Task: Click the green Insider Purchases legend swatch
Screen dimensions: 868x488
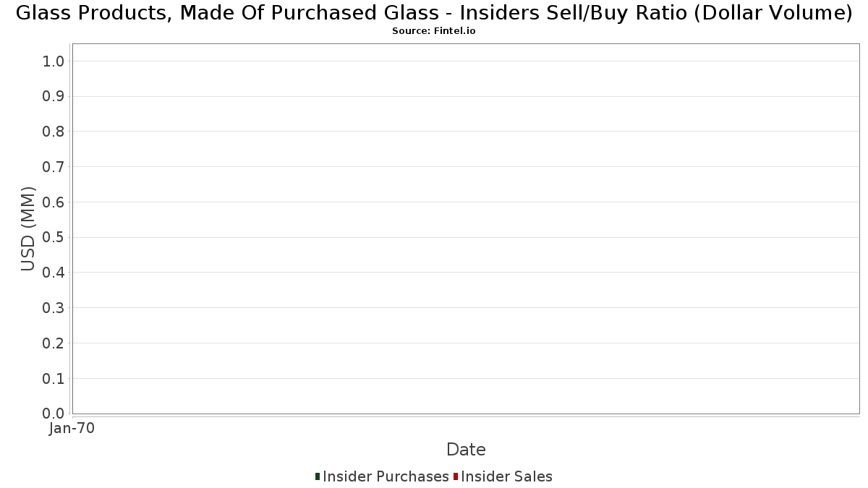Action: (x=318, y=476)
